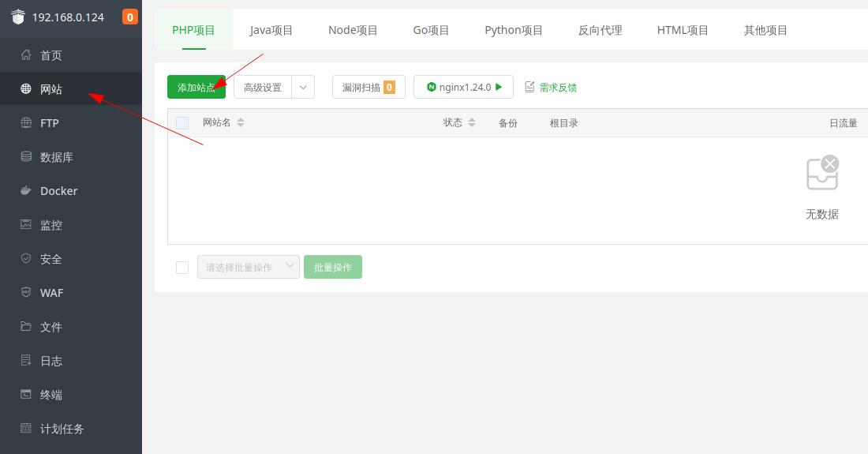This screenshot has width=868, height=454.
Task: Sort by the website name column arrows
Action: pos(241,123)
